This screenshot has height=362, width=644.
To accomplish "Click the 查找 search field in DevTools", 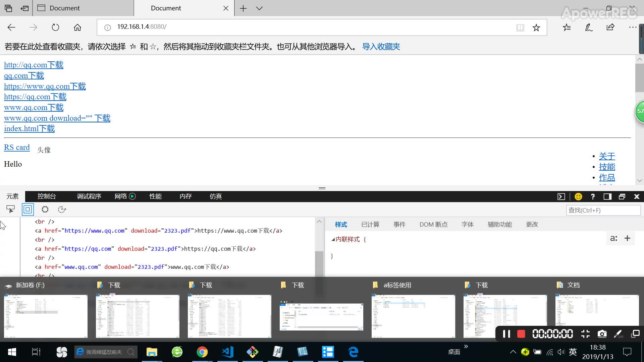I will (x=603, y=210).
